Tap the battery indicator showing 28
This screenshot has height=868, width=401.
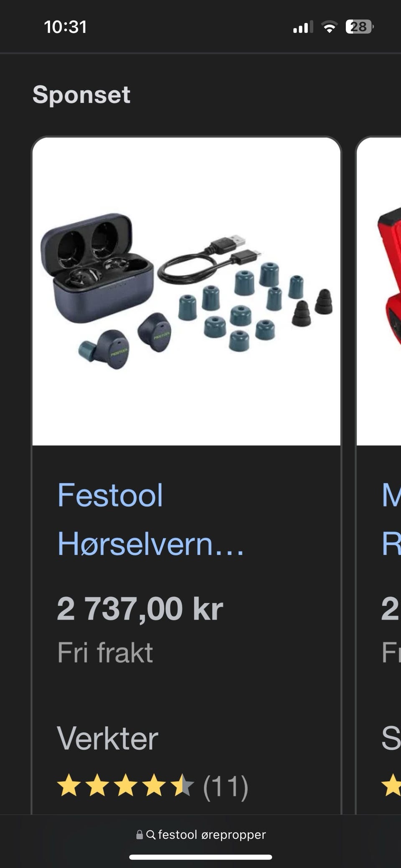(360, 27)
